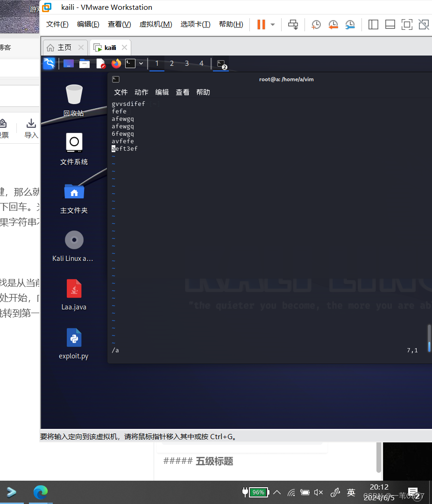The height and width of the screenshot is (504, 432).
Task: Unmute the volume tray icon
Action: coord(319,492)
